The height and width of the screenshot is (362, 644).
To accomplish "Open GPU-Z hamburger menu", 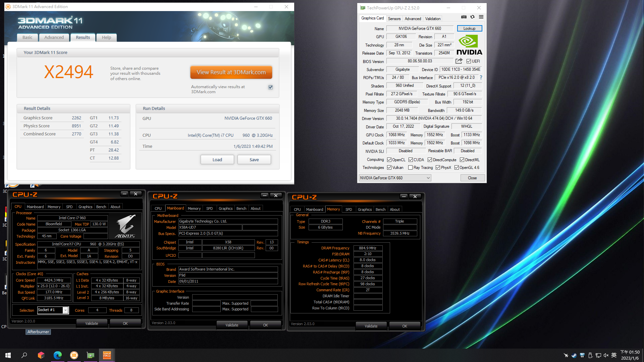I will (481, 17).
